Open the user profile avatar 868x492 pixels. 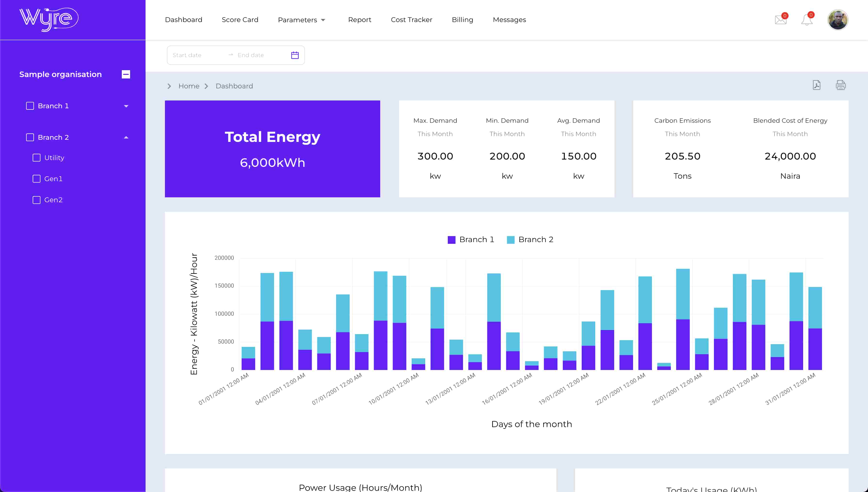837,20
